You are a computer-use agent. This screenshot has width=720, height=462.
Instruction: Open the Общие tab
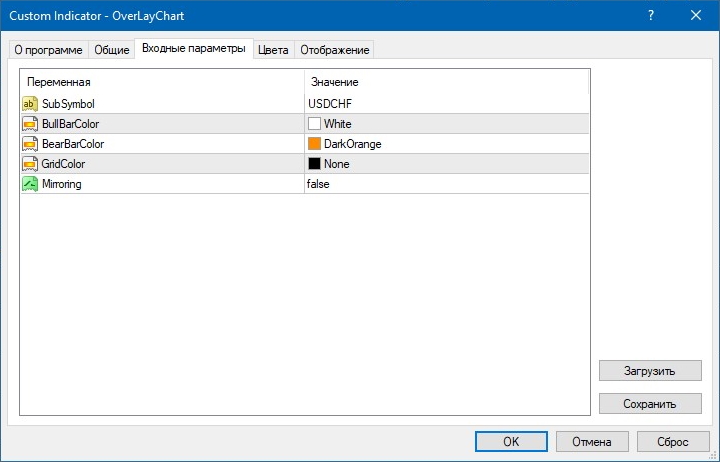click(x=111, y=50)
